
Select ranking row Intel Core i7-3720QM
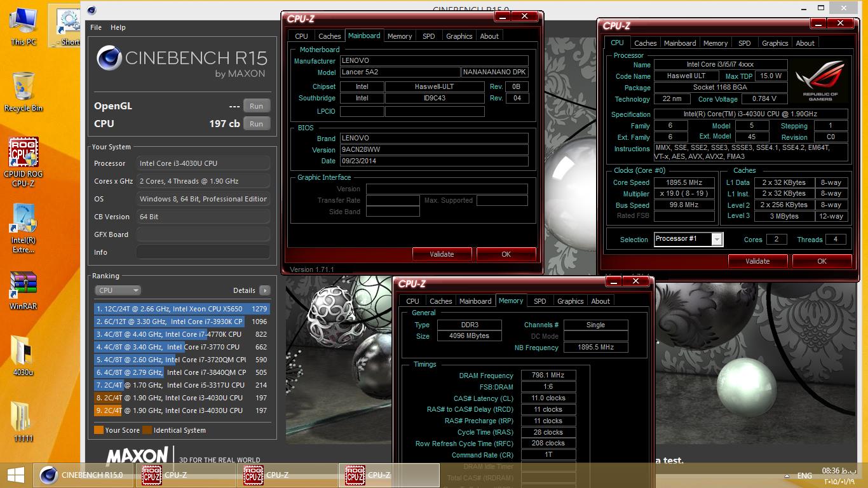pyautogui.click(x=182, y=360)
